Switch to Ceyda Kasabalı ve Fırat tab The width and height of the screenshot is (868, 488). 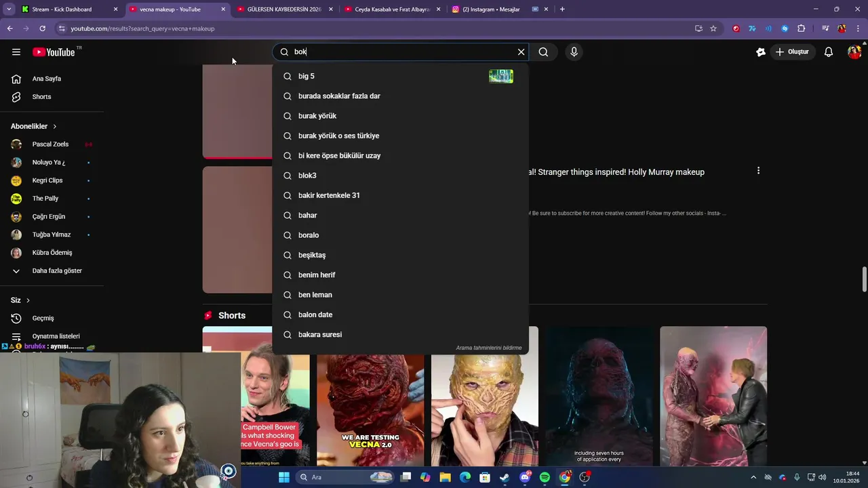pos(393,9)
